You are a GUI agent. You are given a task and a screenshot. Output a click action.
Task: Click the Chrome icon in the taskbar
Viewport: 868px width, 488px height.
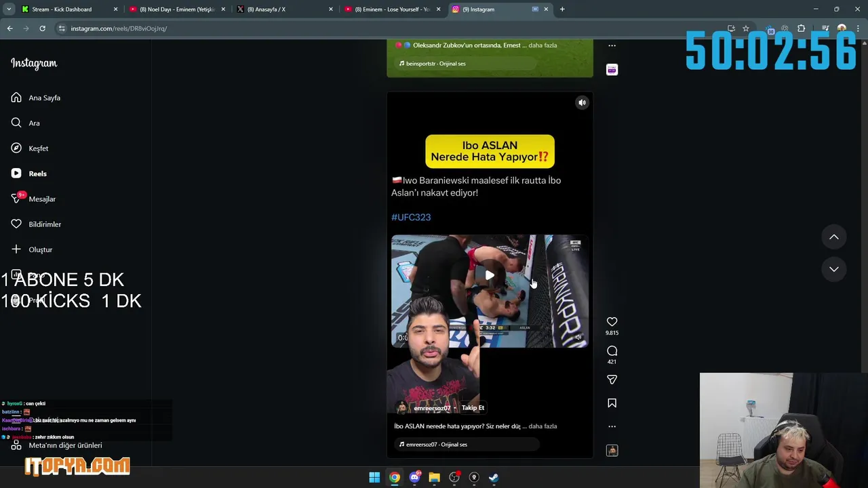point(395,478)
